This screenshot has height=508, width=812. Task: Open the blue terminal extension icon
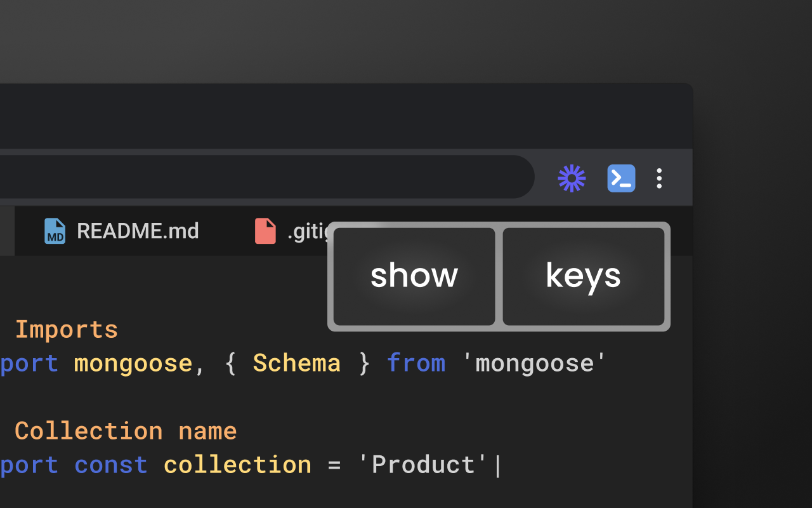tap(621, 178)
